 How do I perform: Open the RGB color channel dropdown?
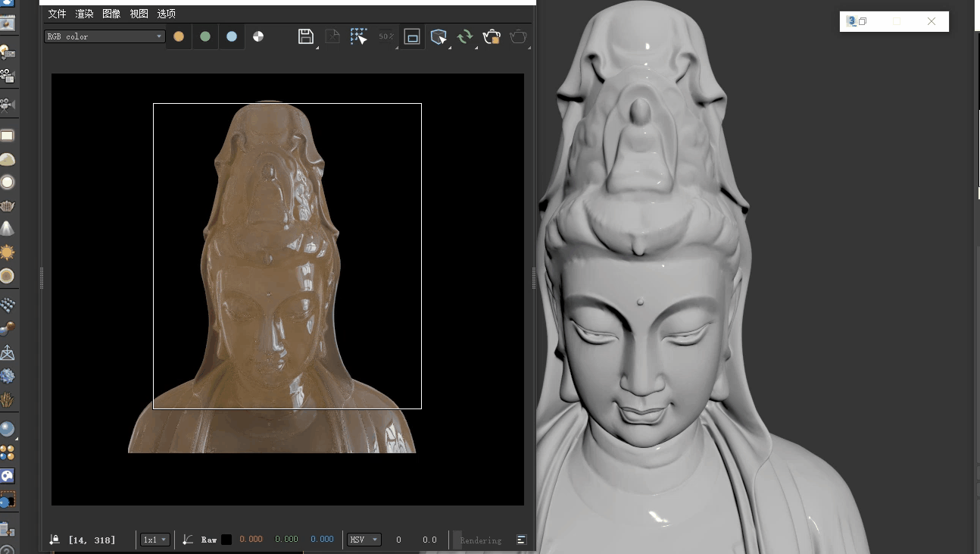point(105,36)
